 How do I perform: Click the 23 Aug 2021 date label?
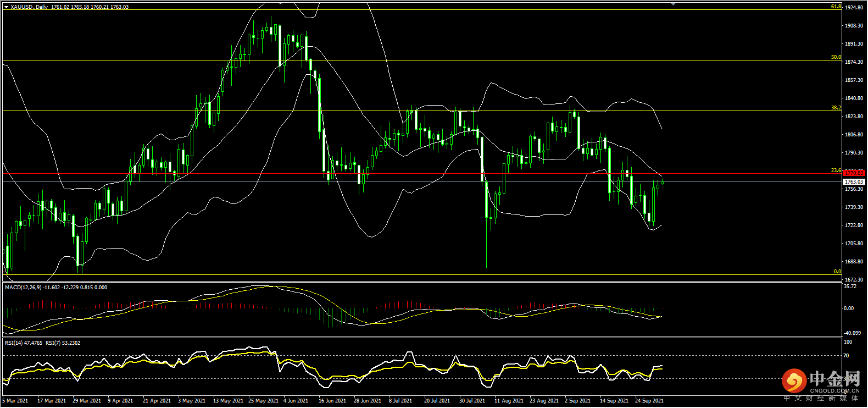point(544,401)
